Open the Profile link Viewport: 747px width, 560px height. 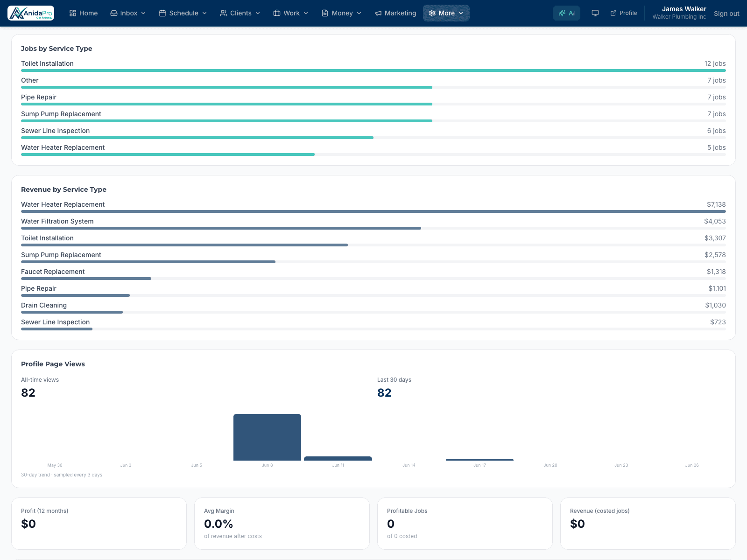[624, 13]
